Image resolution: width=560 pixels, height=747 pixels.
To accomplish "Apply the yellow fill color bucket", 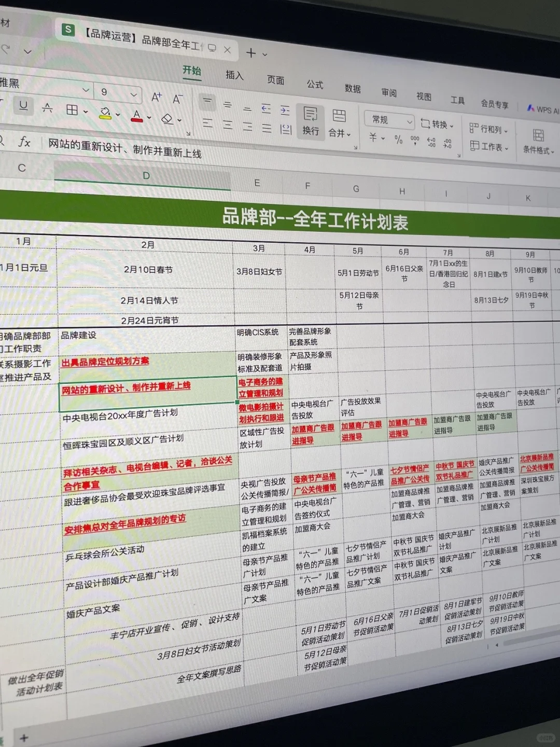I will coord(105,113).
